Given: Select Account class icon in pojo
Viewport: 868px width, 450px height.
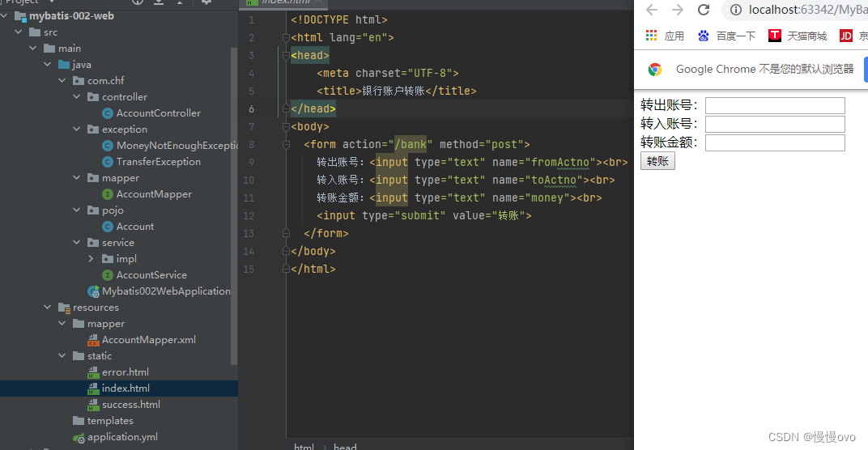Looking at the screenshot, I should 108,227.
